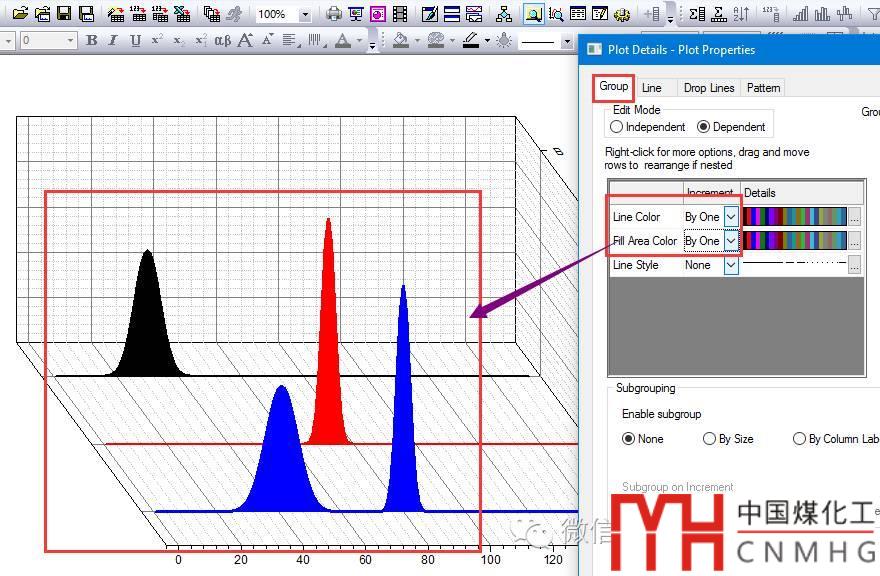Select Dependent edit mode
880x576 pixels.
(x=704, y=127)
